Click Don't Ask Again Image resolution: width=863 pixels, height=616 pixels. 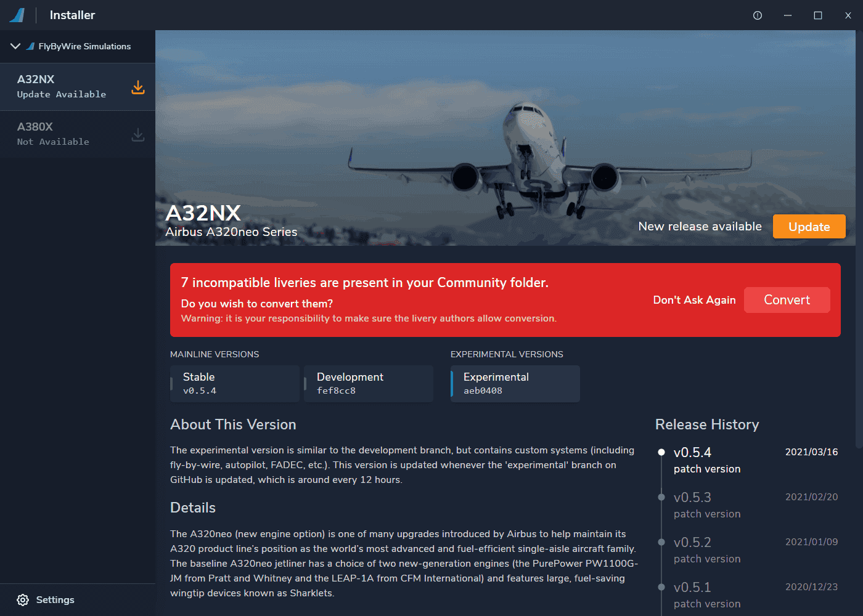[695, 300]
